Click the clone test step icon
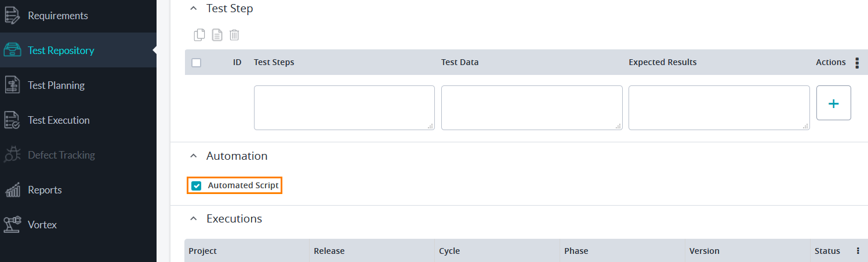868x262 pixels. pos(199,35)
